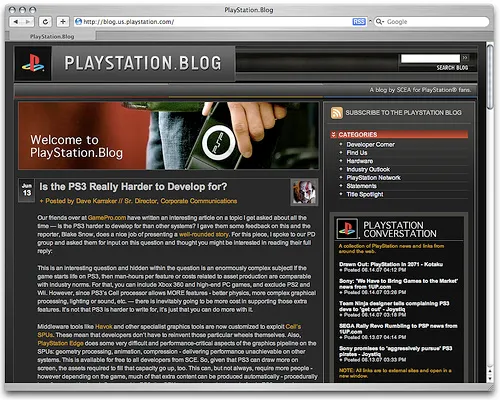Open the Havok link in article
The width and height of the screenshot is (500, 400).
coord(104,327)
